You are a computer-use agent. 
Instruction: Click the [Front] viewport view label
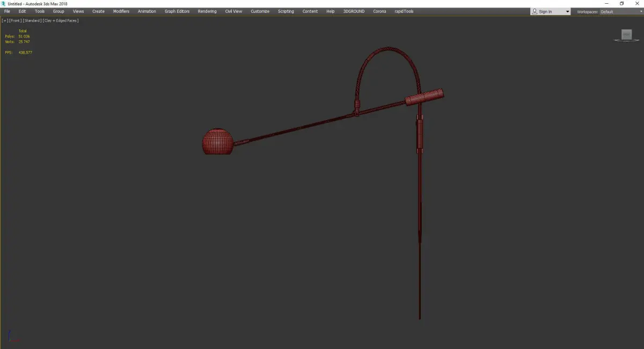point(14,20)
